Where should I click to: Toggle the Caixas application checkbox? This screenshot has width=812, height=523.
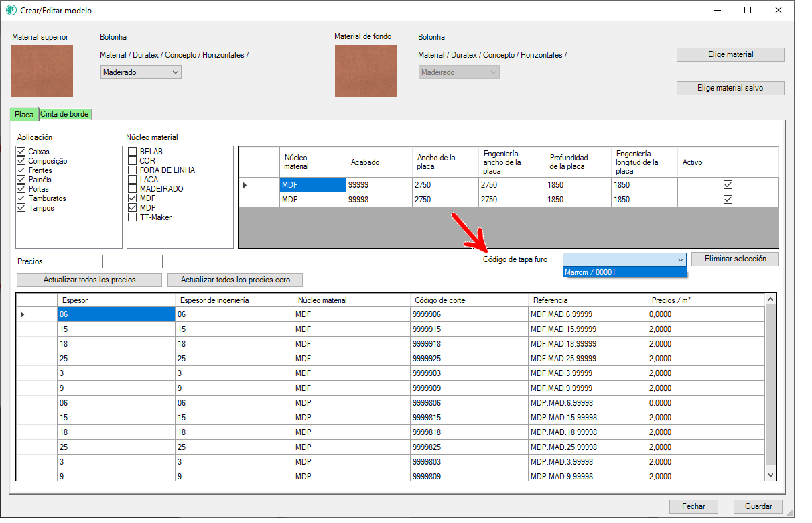tap(21, 152)
